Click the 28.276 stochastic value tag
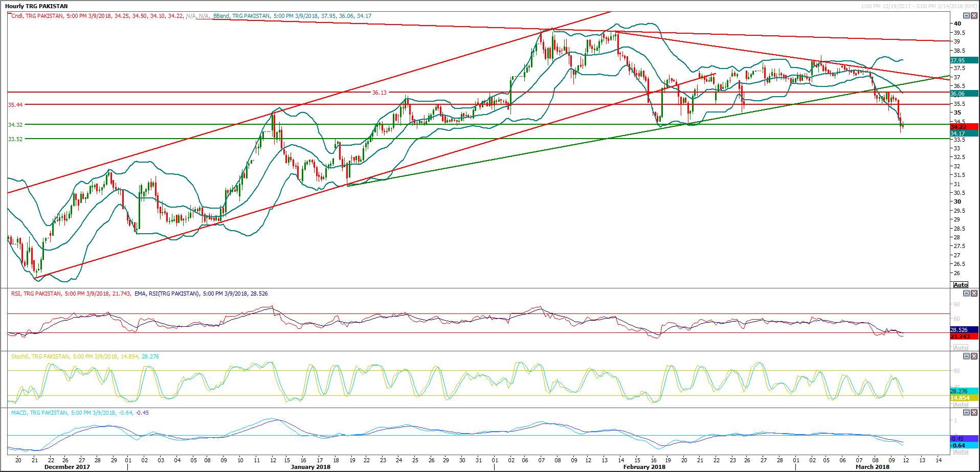 click(x=964, y=391)
